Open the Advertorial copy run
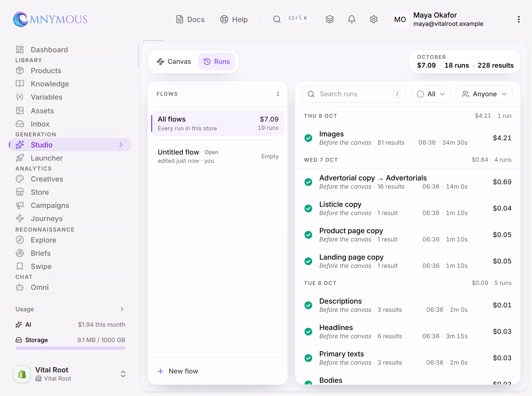Screen dimensions: 532x396 pos(408,182)
